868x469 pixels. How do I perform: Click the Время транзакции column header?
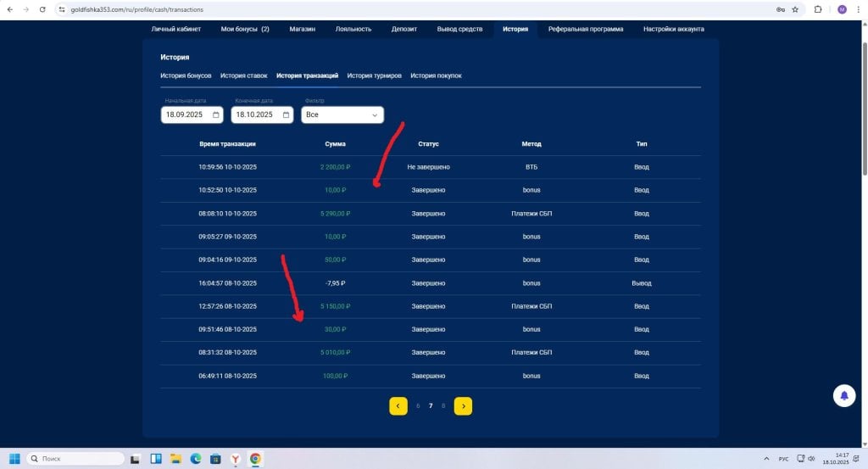pos(227,144)
